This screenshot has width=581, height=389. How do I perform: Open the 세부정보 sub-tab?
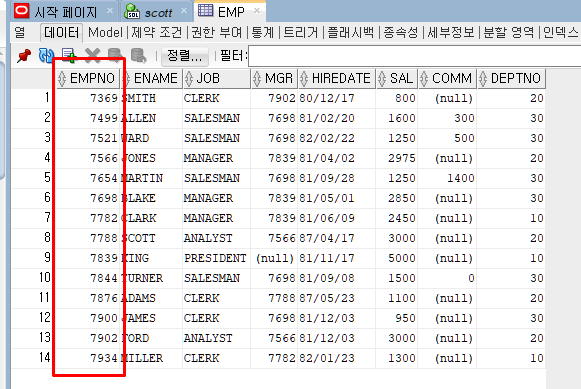451,33
